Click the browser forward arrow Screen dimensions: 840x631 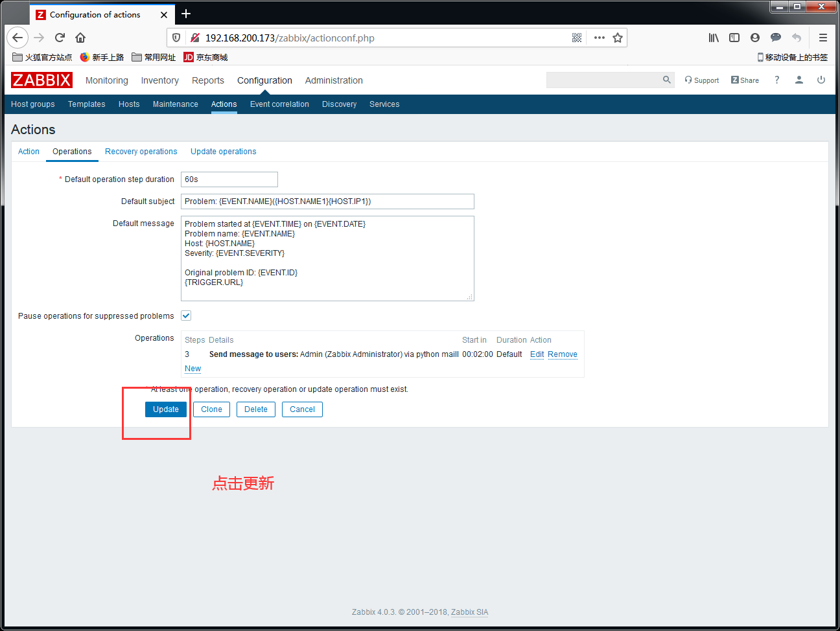click(x=39, y=38)
